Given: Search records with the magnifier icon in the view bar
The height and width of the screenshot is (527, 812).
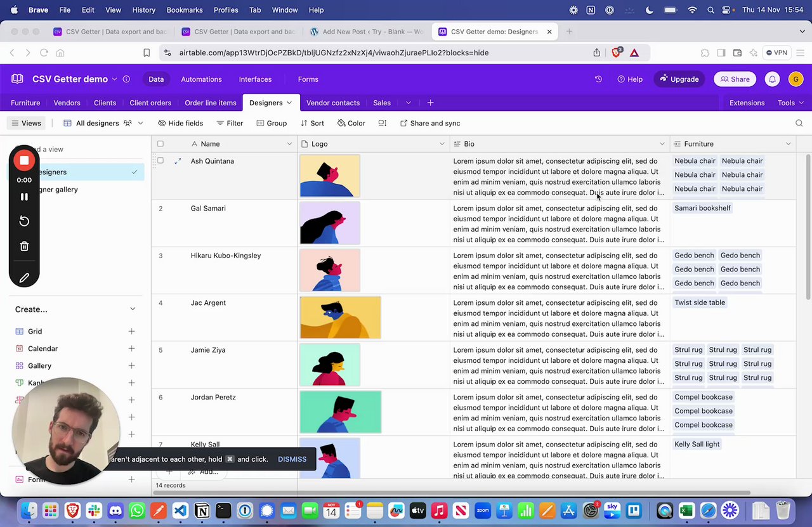Looking at the screenshot, I should [x=799, y=123].
